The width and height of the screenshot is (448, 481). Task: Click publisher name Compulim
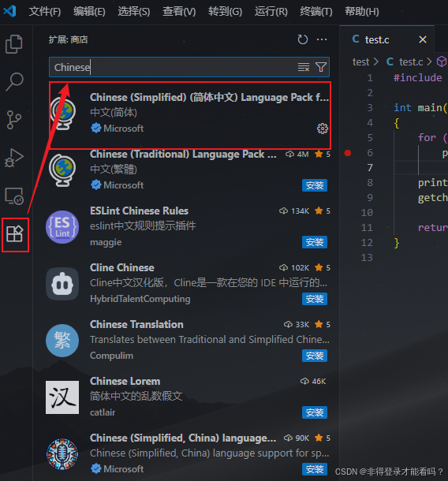click(111, 356)
